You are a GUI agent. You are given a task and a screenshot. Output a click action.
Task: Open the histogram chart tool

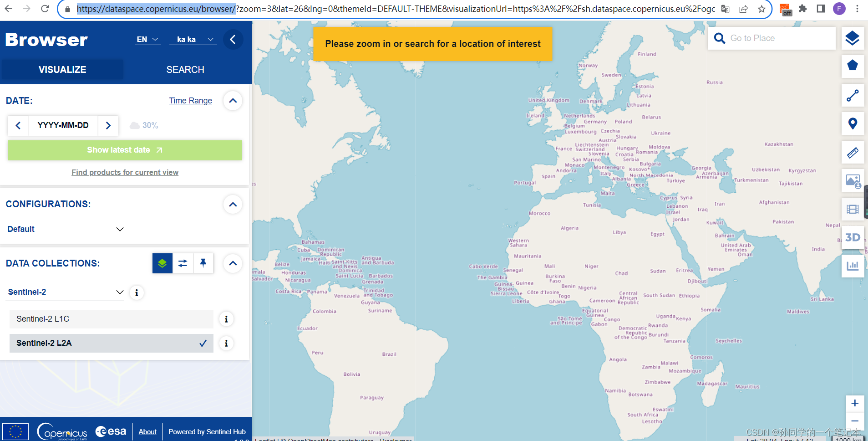852,266
